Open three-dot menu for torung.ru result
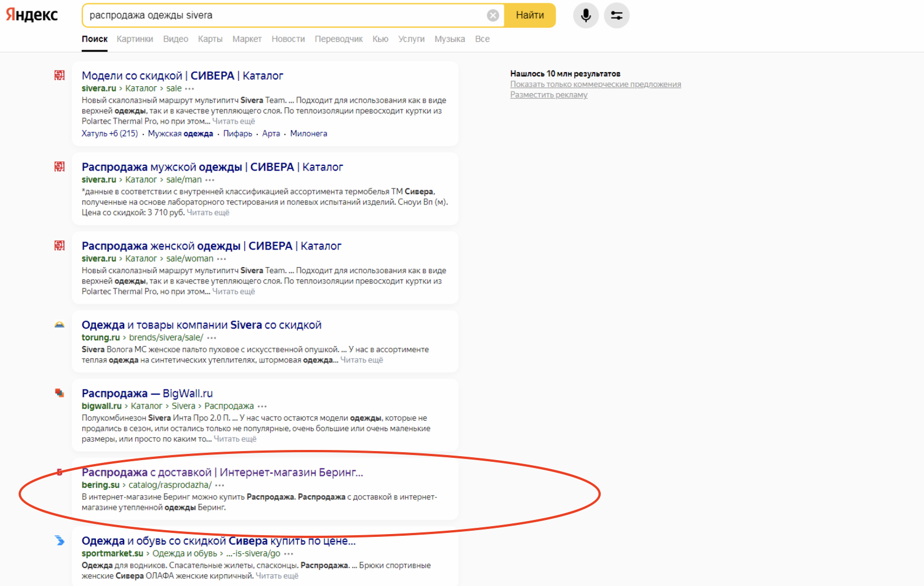 (x=212, y=338)
